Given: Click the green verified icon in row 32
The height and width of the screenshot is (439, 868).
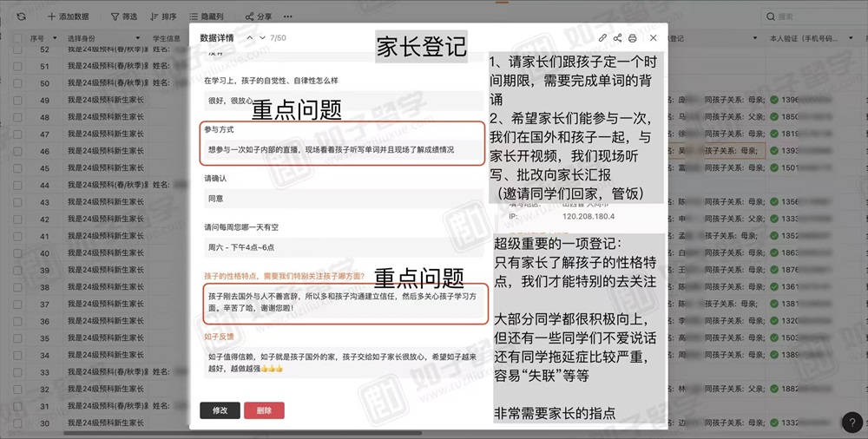Looking at the screenshot, I should pyautogui.click(x=774, y=389).
